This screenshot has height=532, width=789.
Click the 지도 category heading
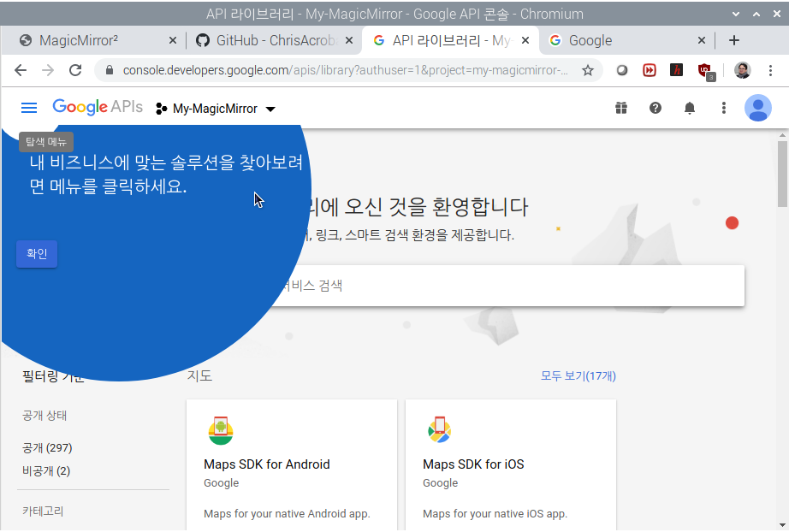(x=199, y=375)
